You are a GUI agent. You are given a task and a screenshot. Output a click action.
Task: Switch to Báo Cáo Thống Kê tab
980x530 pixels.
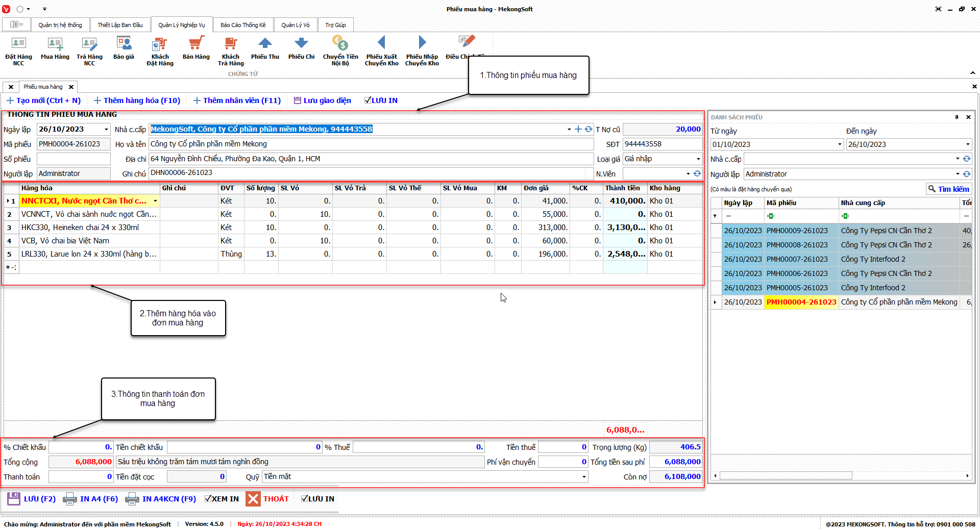pyautogui.click(x=243, y=25)
